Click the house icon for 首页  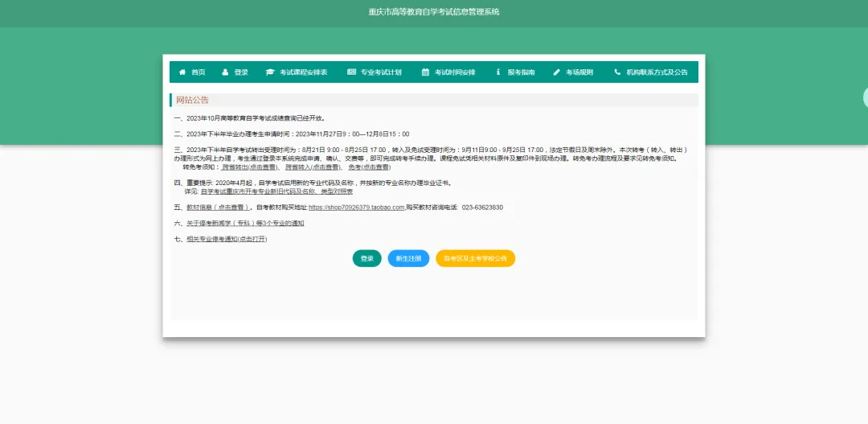pyautogui.click(x=182, y=72)
